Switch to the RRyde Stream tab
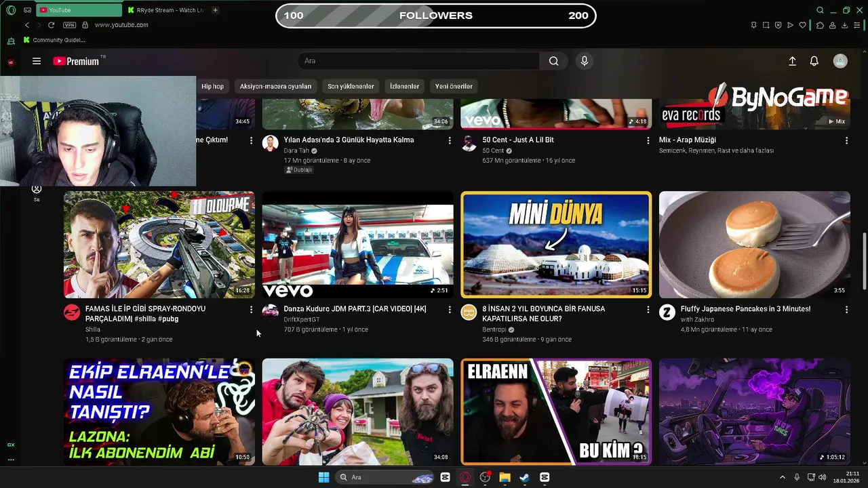 [165, 10]
